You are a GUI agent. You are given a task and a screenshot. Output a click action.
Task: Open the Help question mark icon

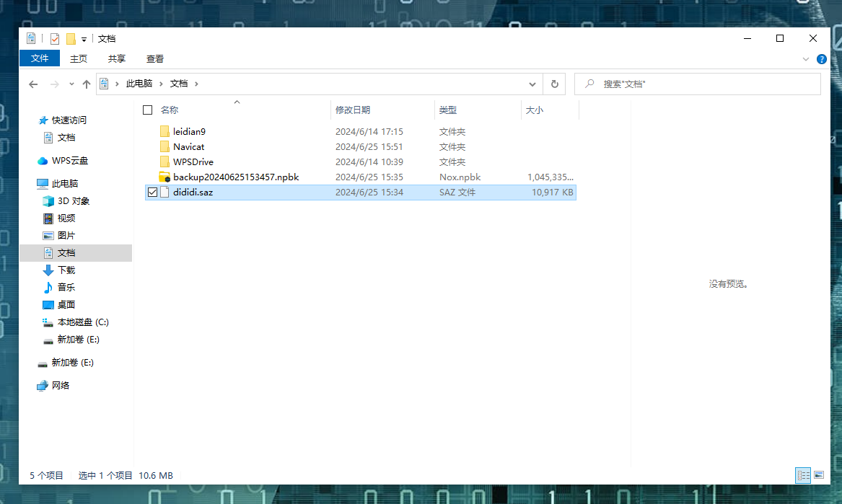coord(821,59)
